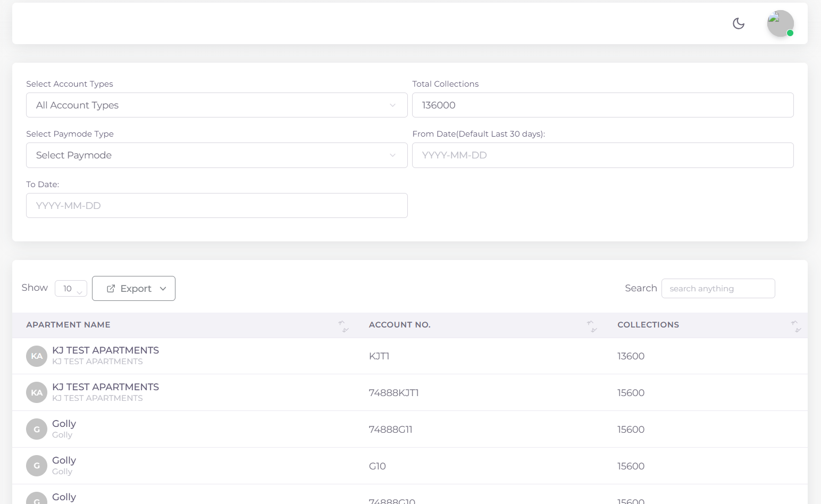Focus the To Date input field
This screenshot has height=504, width=821.
216,206
